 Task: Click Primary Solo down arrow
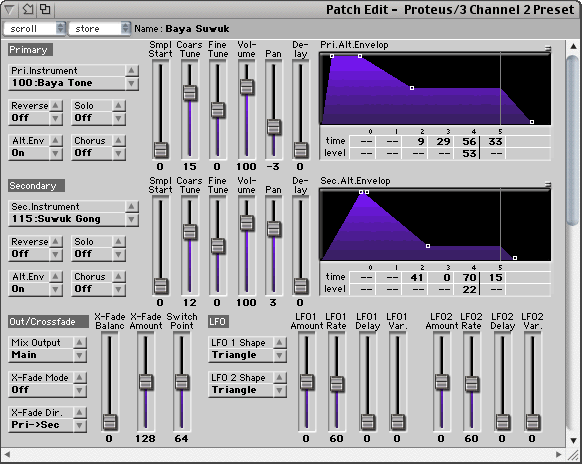(118, 118)
